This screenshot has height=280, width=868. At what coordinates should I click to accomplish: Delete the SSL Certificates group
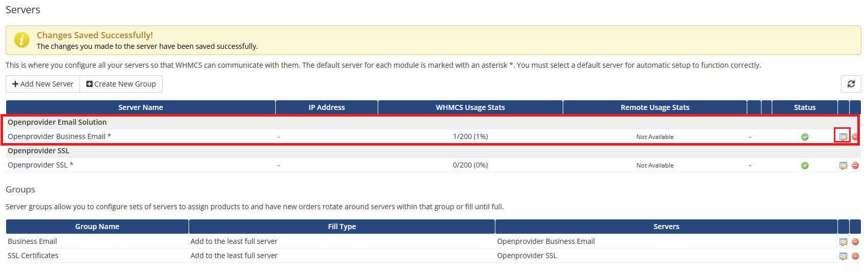point(855,256)
